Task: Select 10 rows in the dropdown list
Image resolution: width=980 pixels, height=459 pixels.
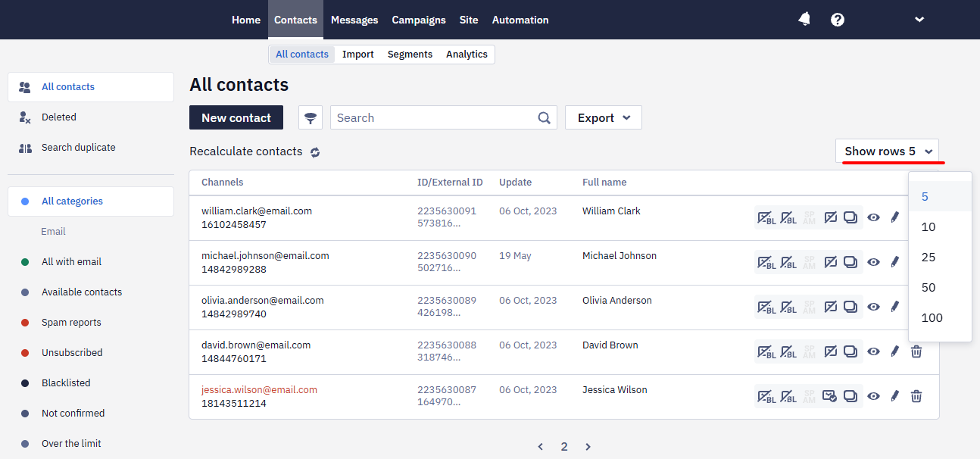Action: [x=940, y=226]
